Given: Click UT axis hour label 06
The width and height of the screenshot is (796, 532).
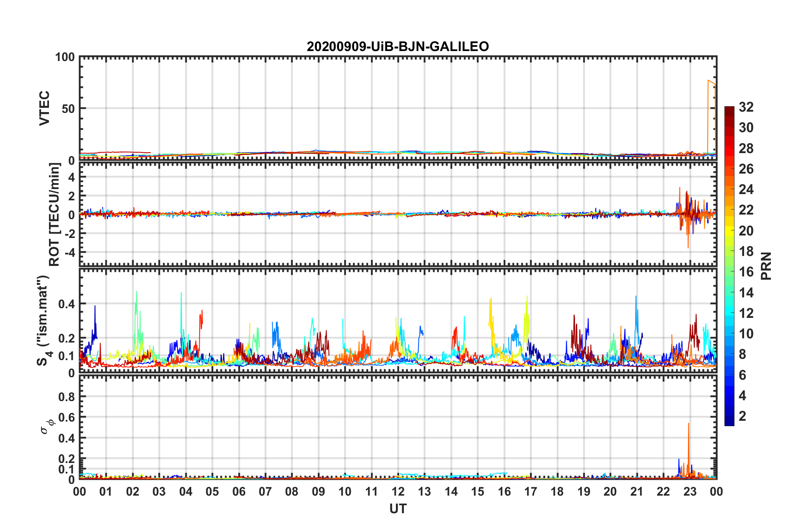Looking at the screenshot, I should click(x=239, y=491).
